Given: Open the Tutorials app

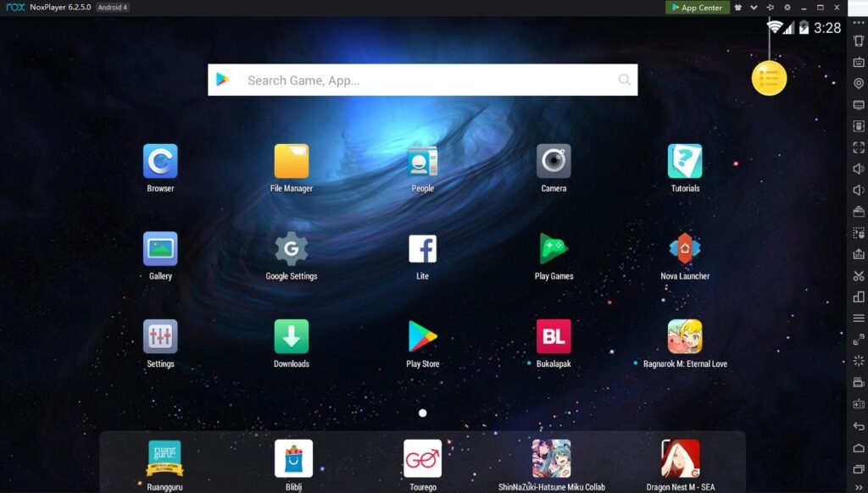Looking at the screenshot, I should [685, 161].
